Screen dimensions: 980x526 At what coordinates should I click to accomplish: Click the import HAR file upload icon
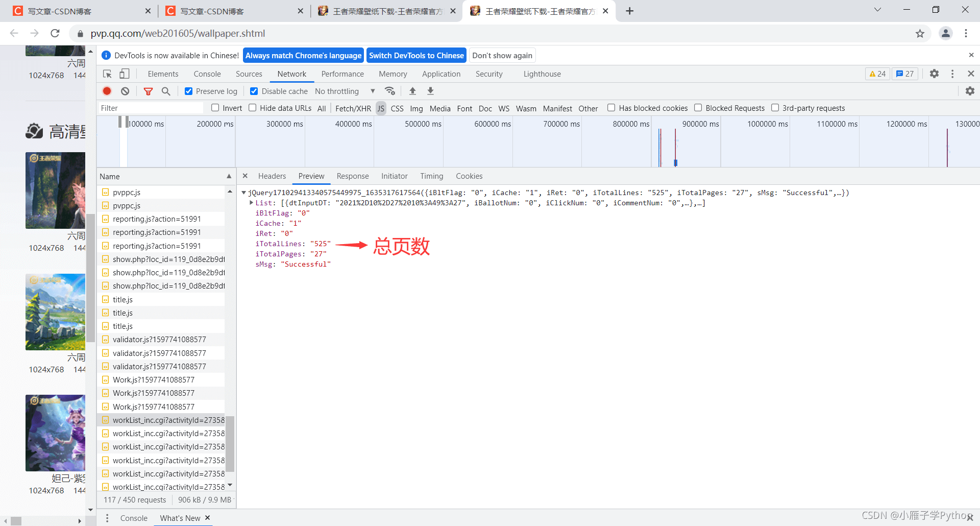412,91
